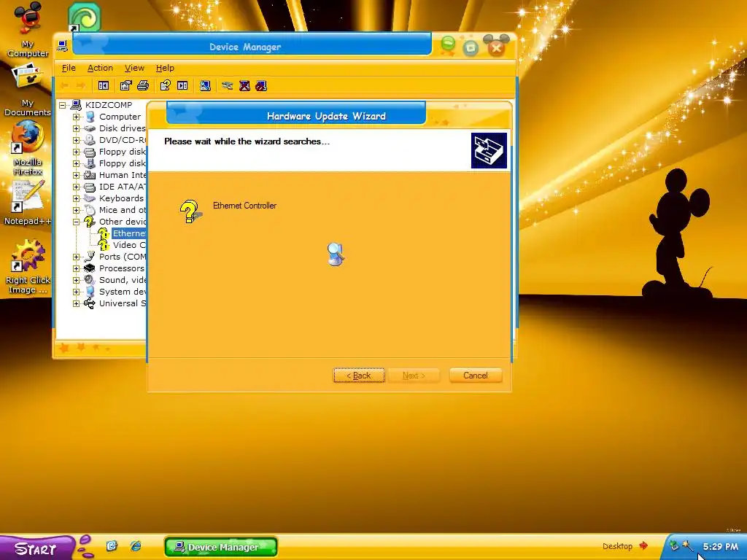Screen dimensions: 747x560
Task: Click Device Manager taskbar button
Action: coord(220,547)
